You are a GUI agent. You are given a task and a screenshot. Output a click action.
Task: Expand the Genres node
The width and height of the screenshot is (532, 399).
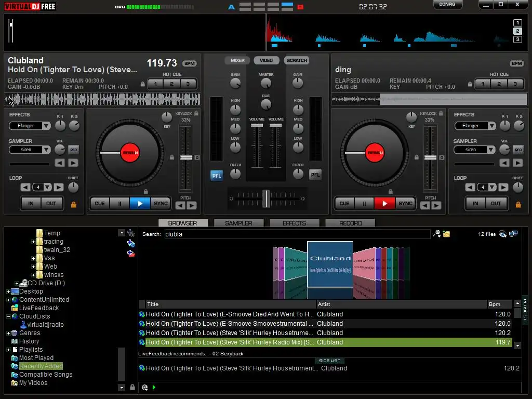[x=8, y=333]
